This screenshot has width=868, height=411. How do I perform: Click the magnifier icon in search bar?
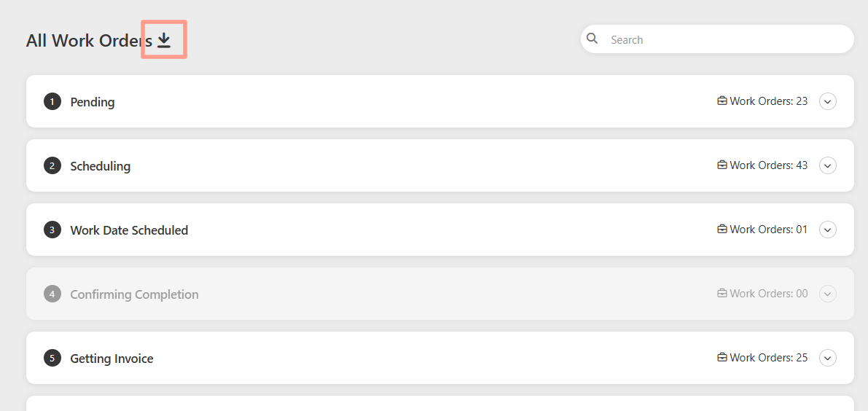click(x=593, y=39)
